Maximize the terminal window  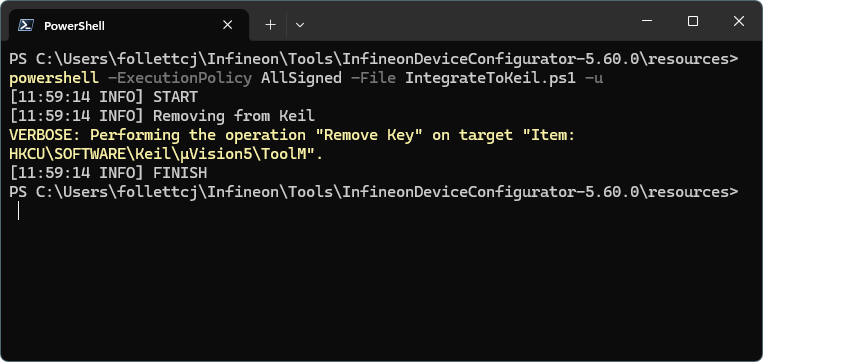693,21
